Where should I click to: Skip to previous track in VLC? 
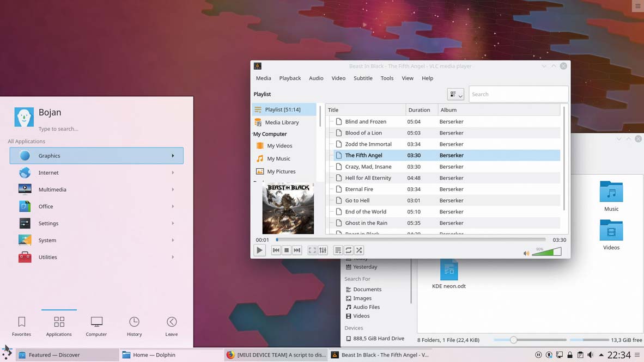[276, 250]
